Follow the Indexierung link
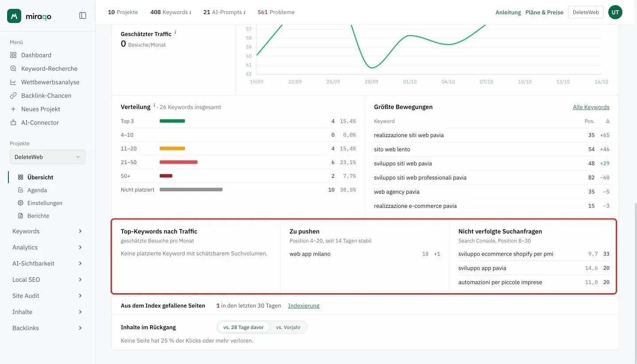Viewport: 637px width, 364px height. coord(303,306)
